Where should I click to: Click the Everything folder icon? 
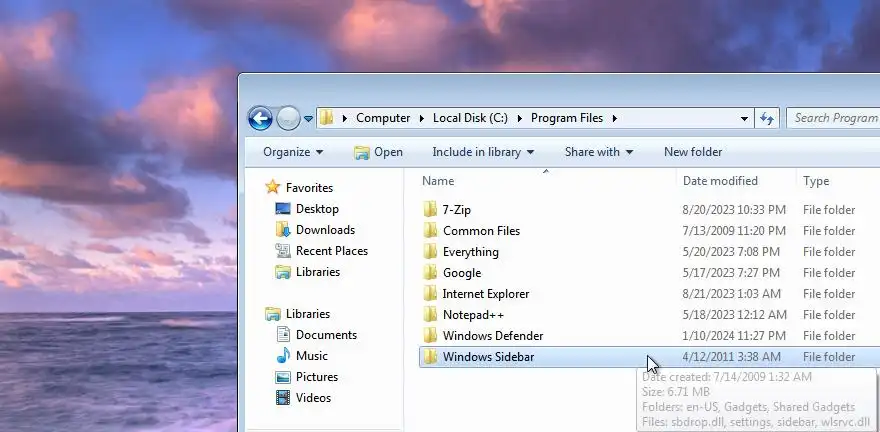click(430, 251)
